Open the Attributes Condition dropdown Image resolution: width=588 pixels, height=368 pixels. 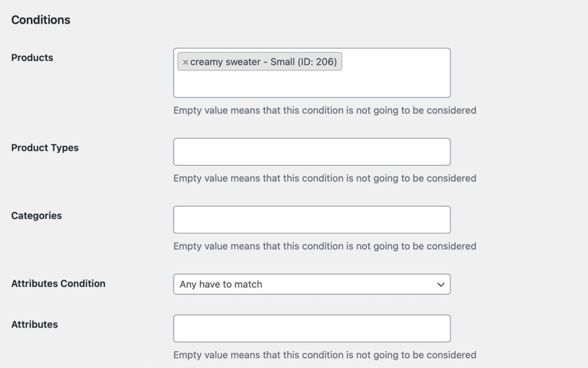point(312,284)
